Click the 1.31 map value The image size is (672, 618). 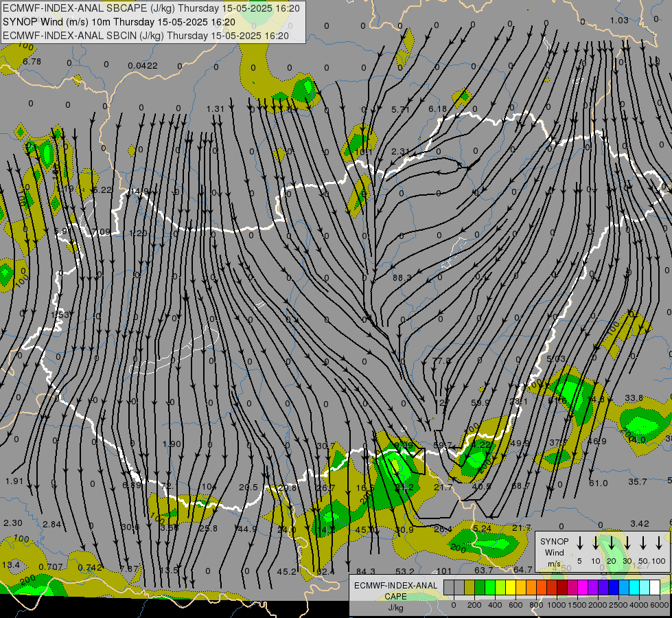[x=215, y=109]
